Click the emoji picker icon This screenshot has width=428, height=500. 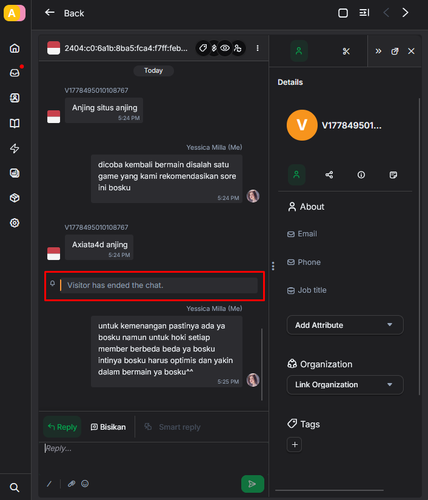85,484
